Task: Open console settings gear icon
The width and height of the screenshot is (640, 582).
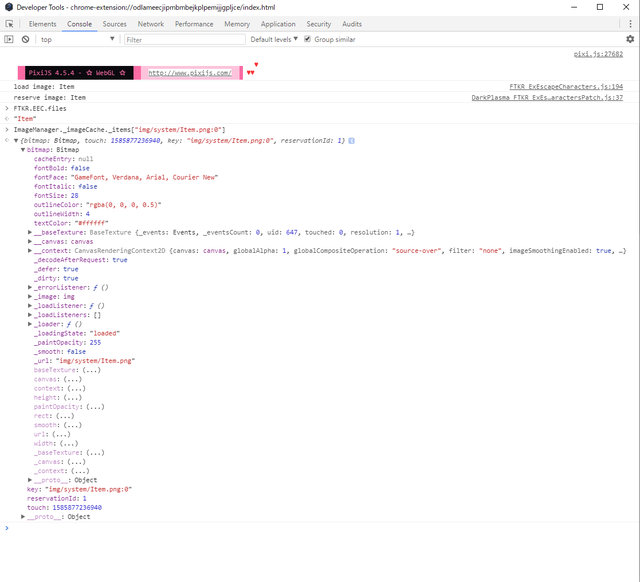Action: 630,39
